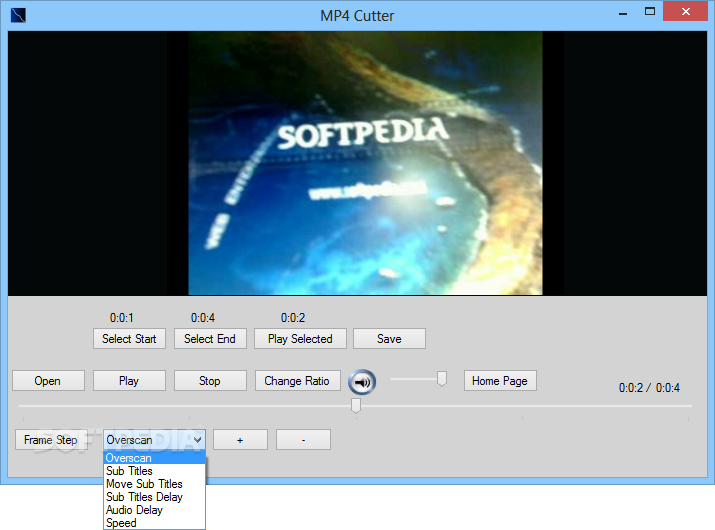This screenshot has width=715, height=530.
Task: Select Audio Delay from the list
Action: tap(155, 510)
